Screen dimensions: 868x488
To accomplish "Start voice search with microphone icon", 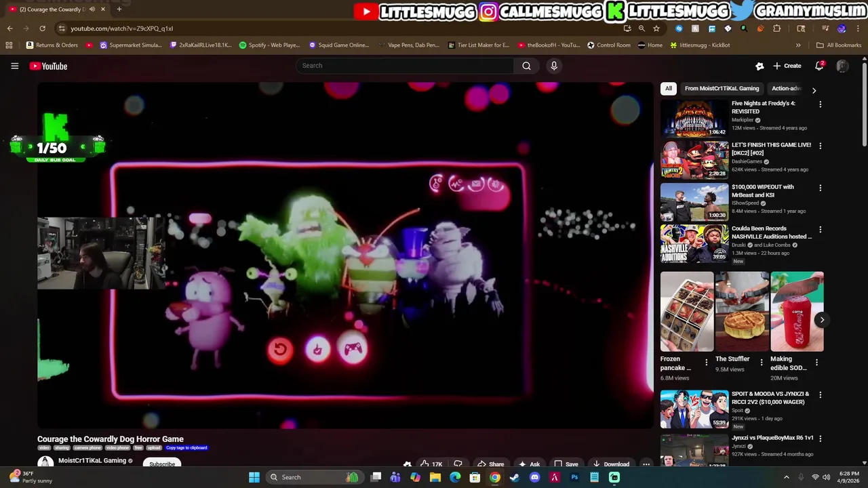I will tap(554, 66).
